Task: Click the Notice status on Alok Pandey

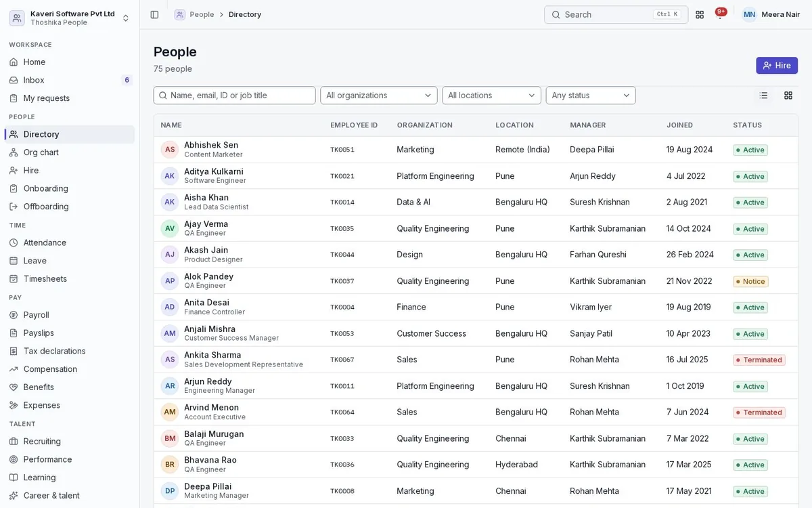Action: (x=750, y=281)
